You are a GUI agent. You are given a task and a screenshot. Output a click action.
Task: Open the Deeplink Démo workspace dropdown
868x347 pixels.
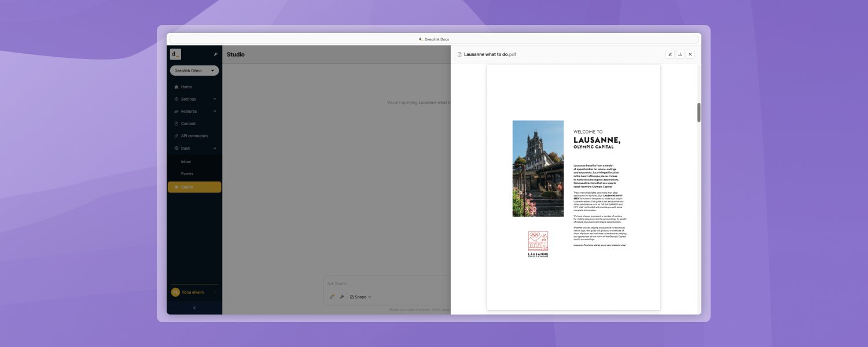[x=194, y=71]
